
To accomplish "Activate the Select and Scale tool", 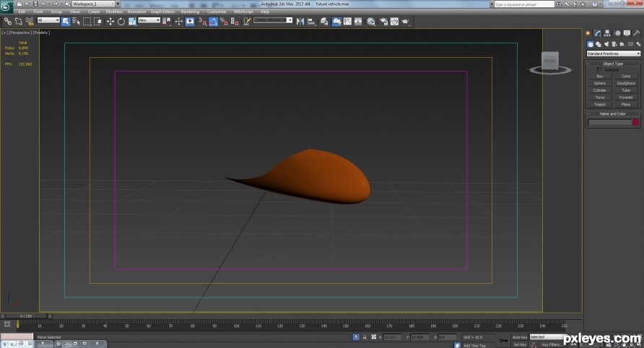I will click(x=132, y=22).
